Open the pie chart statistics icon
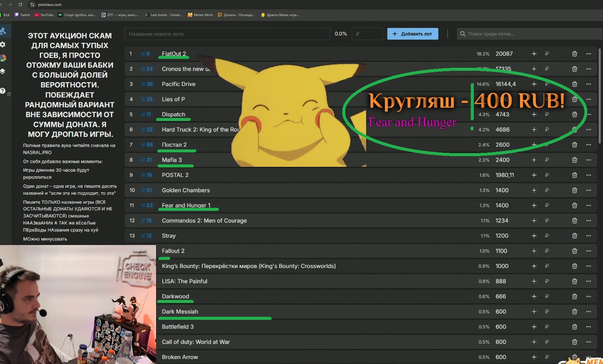Viewport: 603px width, 364px height. tap(3, 58)
